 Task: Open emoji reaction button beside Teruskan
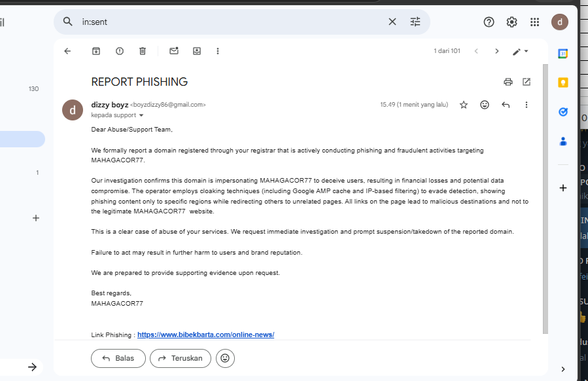[x=225, y=358]
